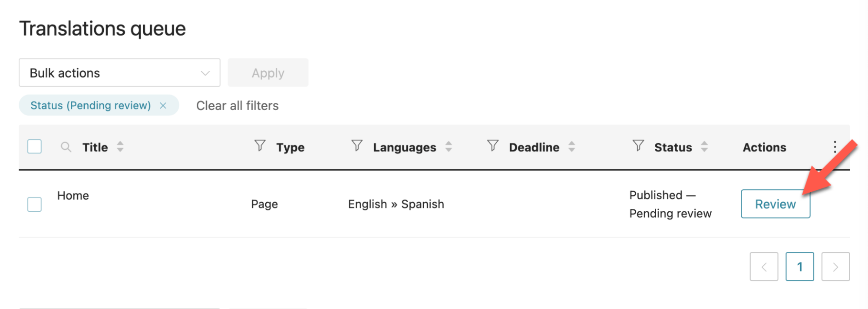The height and width of the screenshot is (309, 868).
Task: Open the Status column filter icon
Action: coord(638,145)
